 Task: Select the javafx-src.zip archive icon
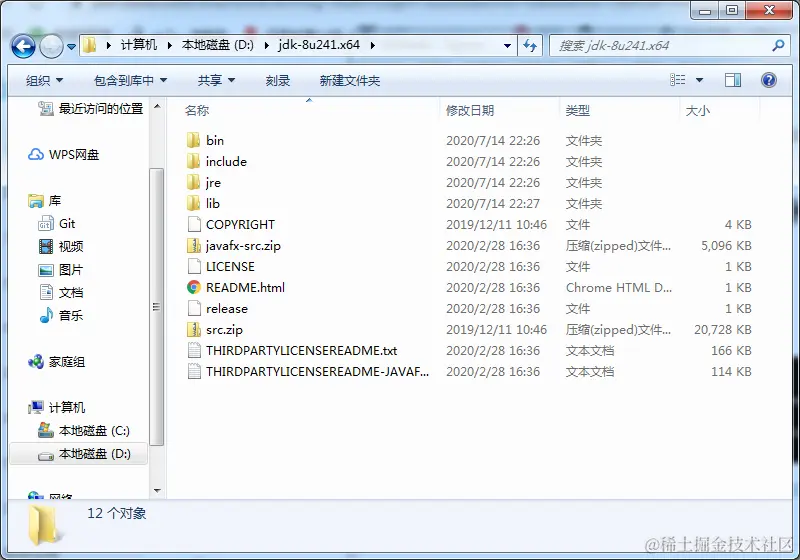click(x=194, y=245)
